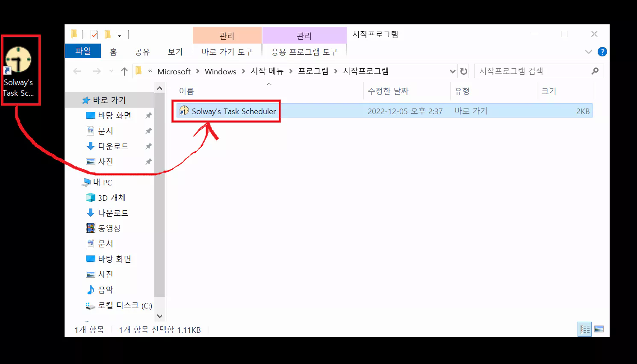Navigate to 프로그램 via breadcrumb link
Viewport: 637px width, 364px height.
tap(313, 71)
